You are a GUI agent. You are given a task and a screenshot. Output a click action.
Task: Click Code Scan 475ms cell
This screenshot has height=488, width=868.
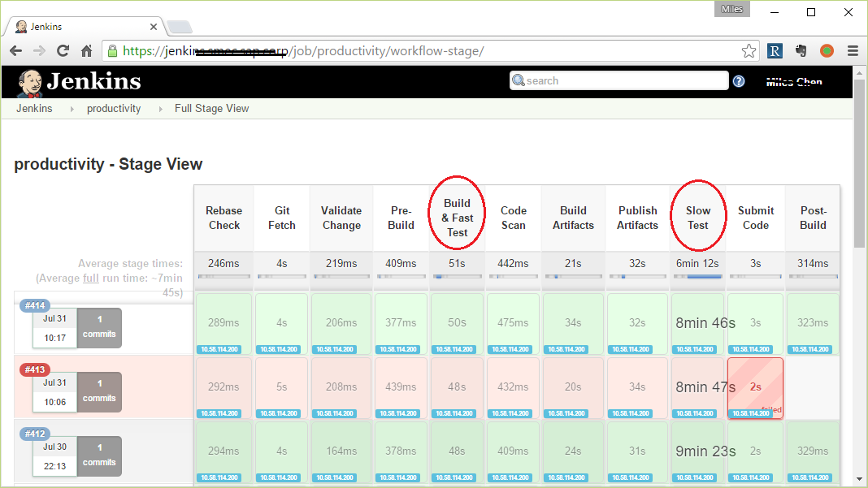(x=513, y=324)
